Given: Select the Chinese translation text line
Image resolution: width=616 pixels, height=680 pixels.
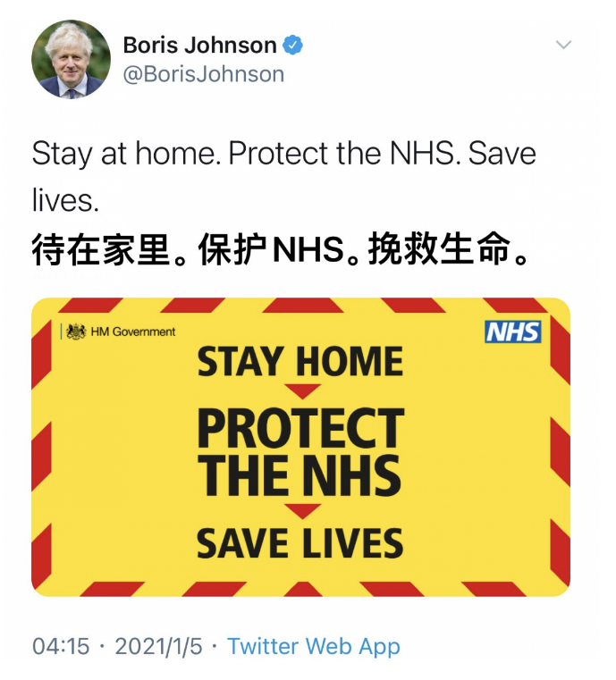Looking at the screenshot, I should coord(280,249).
